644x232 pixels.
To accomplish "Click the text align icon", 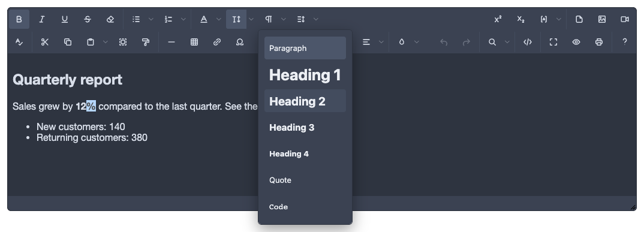I will coord(366,42).
